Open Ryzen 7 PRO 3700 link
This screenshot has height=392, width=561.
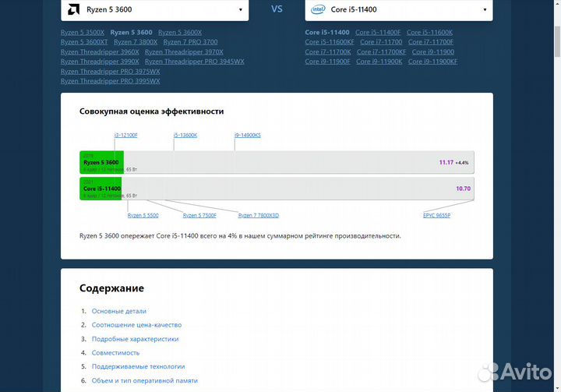tap(190, 42)
